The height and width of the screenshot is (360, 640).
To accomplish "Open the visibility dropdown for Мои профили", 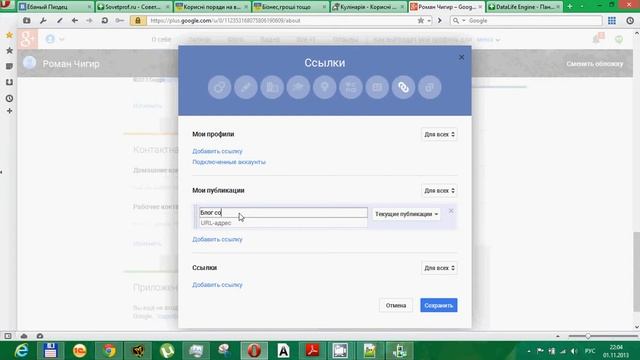I will [439, 134].
